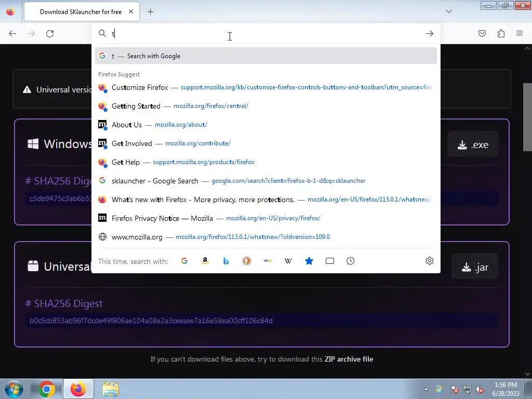
Task: Click inside the address bar text field
Action: (x=267, y=34)
